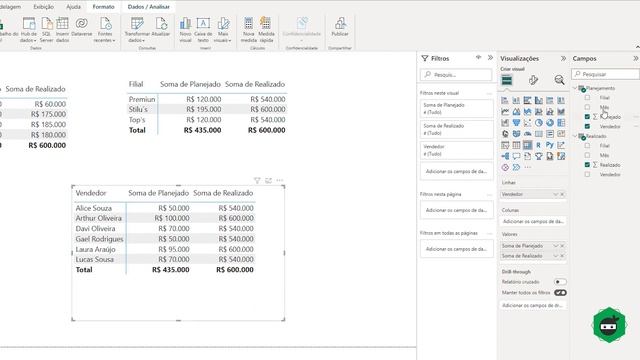Viewport: 640px width, 360px height.
Task: Open Vendedor field dropdown in Linhas
Action: click(556, 194)
